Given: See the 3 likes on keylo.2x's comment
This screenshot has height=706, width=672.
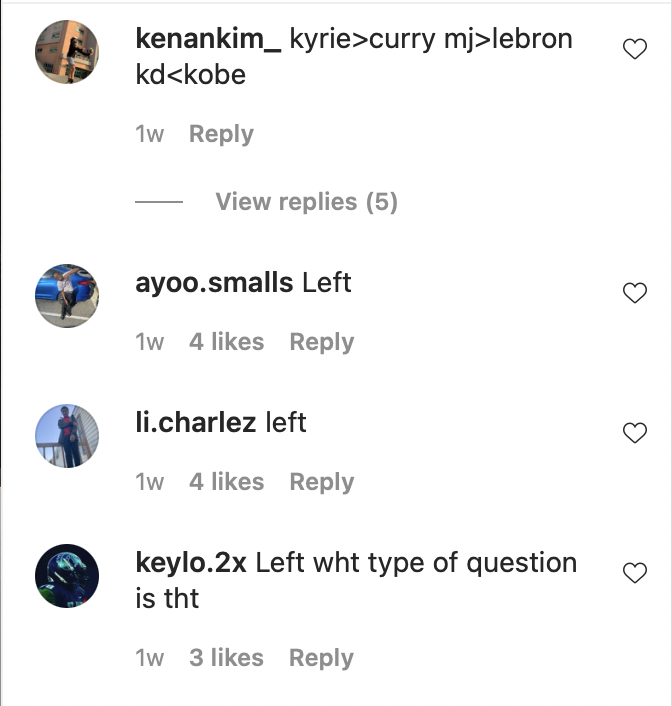Looking at the screenshot, I should coord(226,658).
